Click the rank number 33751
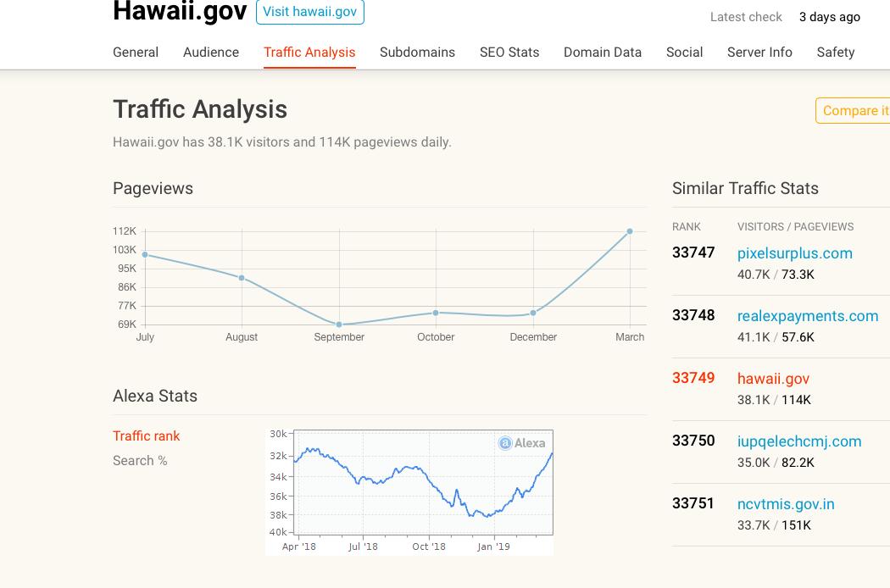The width and height of the screenshot is (890, 588). 693,503
